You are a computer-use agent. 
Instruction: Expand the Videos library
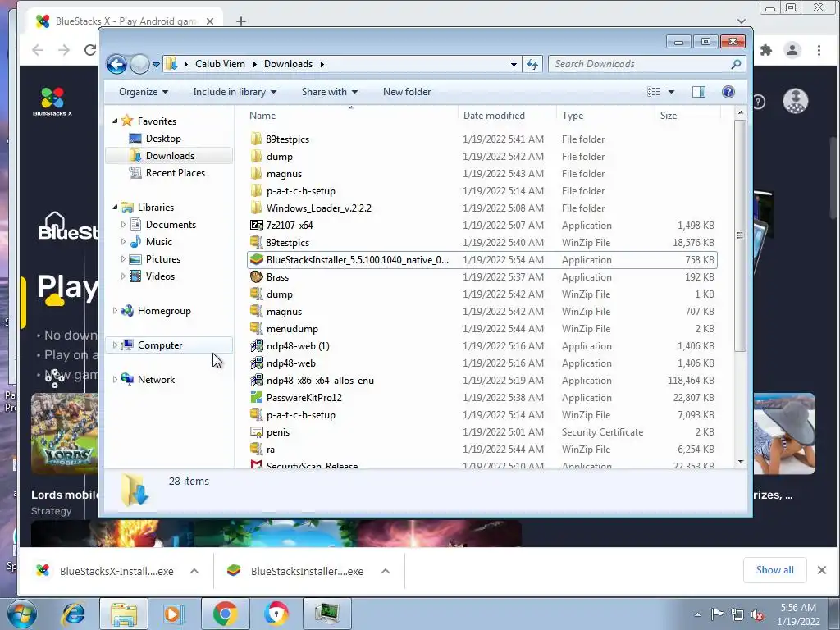pyautogui.click(x=123, y=276)
